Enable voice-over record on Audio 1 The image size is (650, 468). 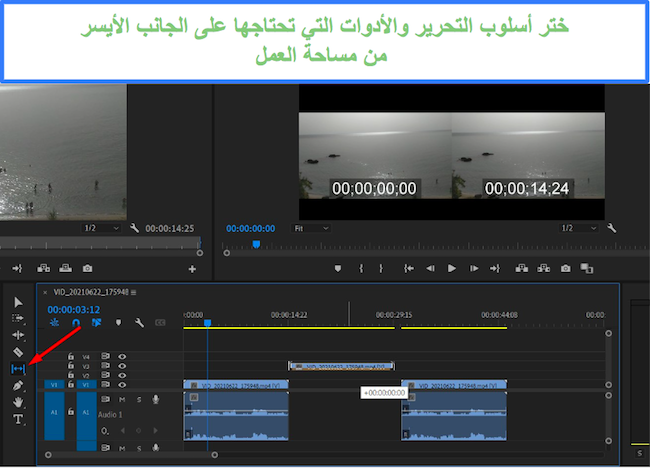point(155,399)
